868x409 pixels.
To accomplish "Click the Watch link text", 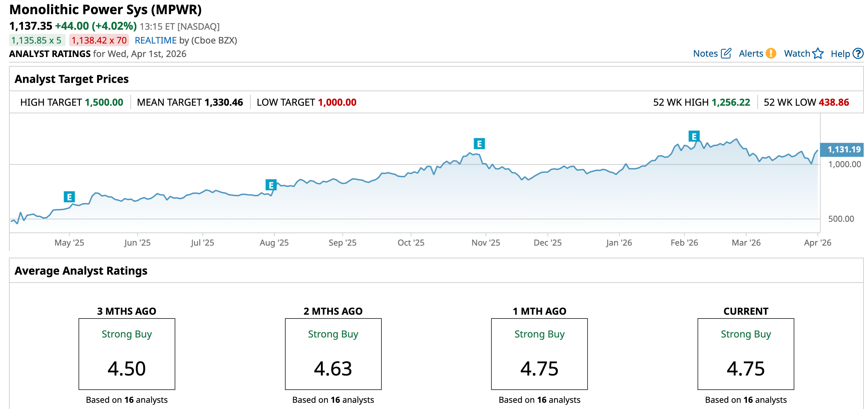I will (x=797, y=54).
